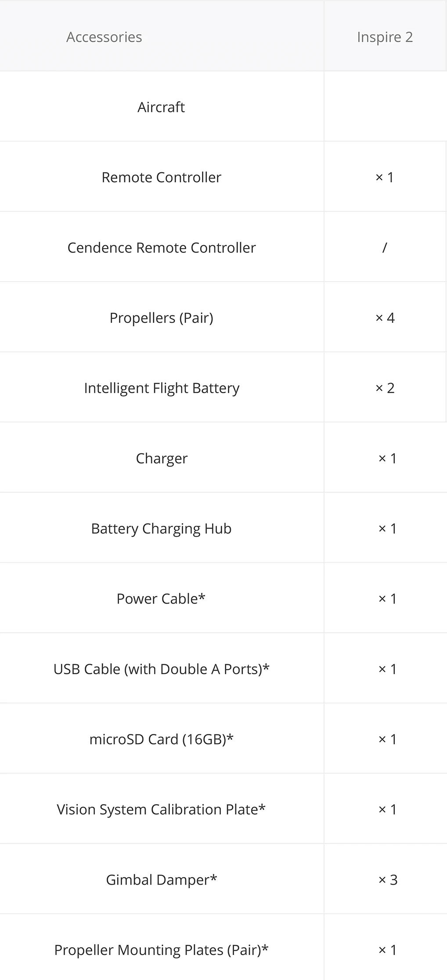Click the Propellers (Pair) label
The width and height of the screenshot is (447, 980).
(161, 318)
